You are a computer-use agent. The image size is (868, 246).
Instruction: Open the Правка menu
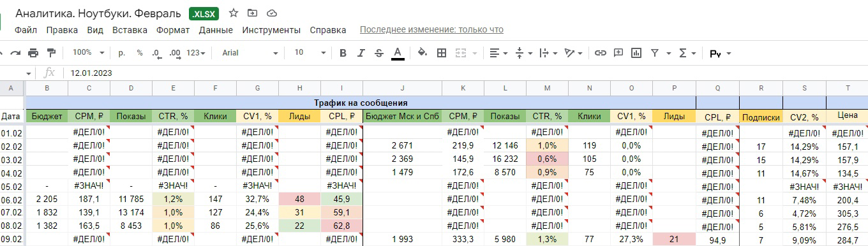pyautogui.click(x=62, y=30)
